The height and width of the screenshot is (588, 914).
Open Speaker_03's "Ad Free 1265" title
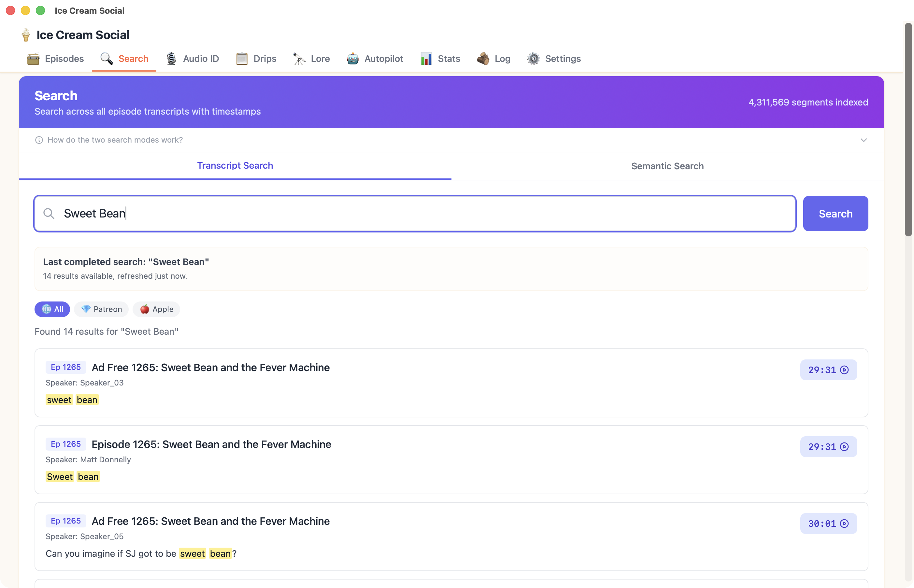tap(210, 367)
